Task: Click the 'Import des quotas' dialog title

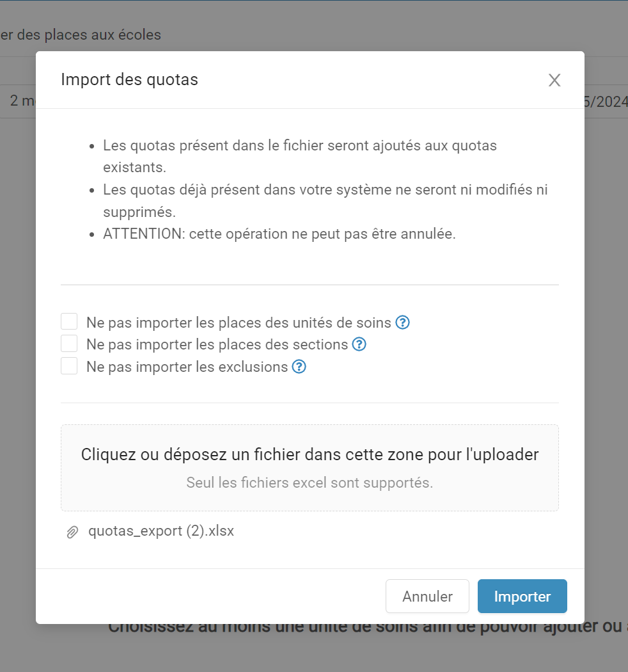Action: (x=129, y=80)
